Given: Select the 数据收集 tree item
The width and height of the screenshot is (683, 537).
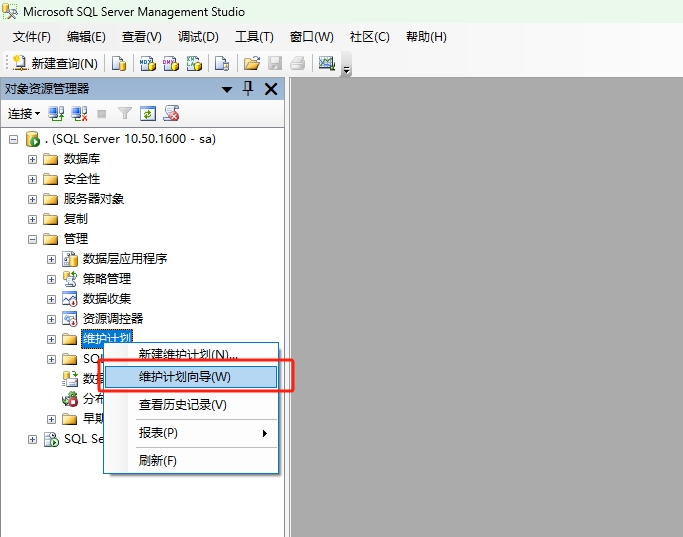Looking at the screenshot, I should pyautogui.click(x=107, y=299).
